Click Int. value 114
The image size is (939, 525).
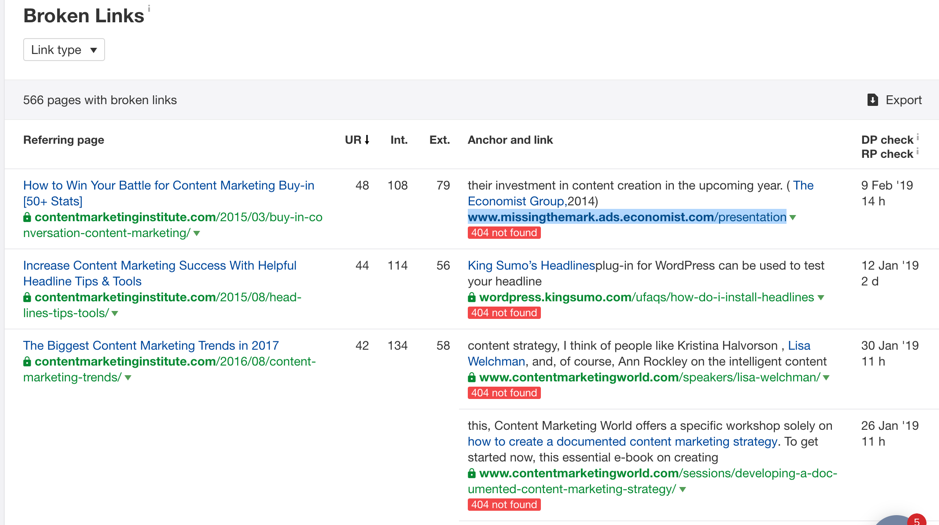click(x=398, y=266)
